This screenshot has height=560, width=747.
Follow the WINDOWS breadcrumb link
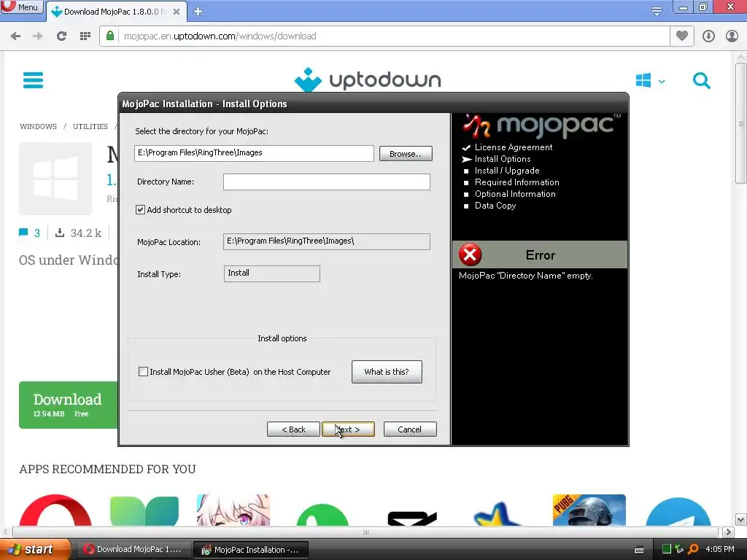pyautogui.click(x=38, y=127)
